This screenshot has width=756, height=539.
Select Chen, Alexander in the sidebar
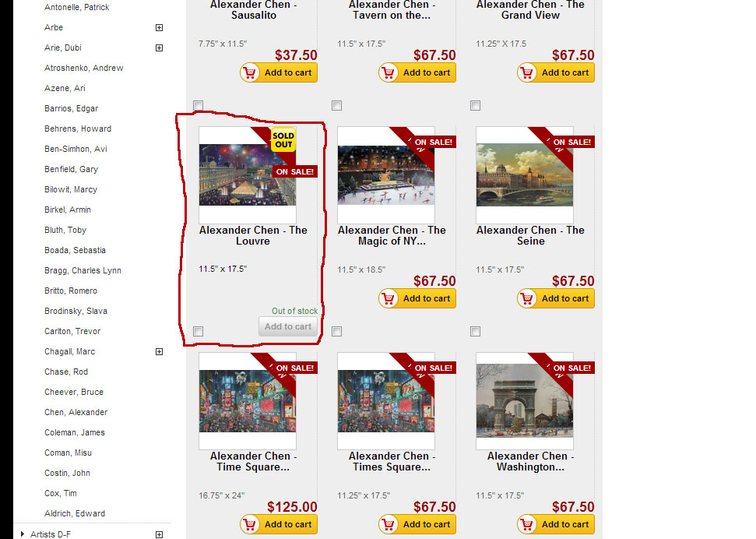(76, 413)
